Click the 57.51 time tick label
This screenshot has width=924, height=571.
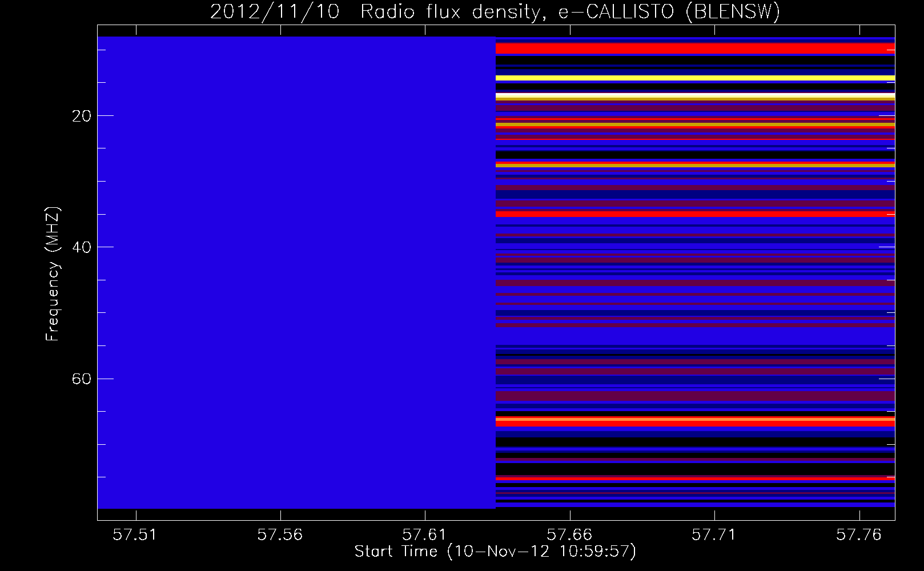click(135, 535)
